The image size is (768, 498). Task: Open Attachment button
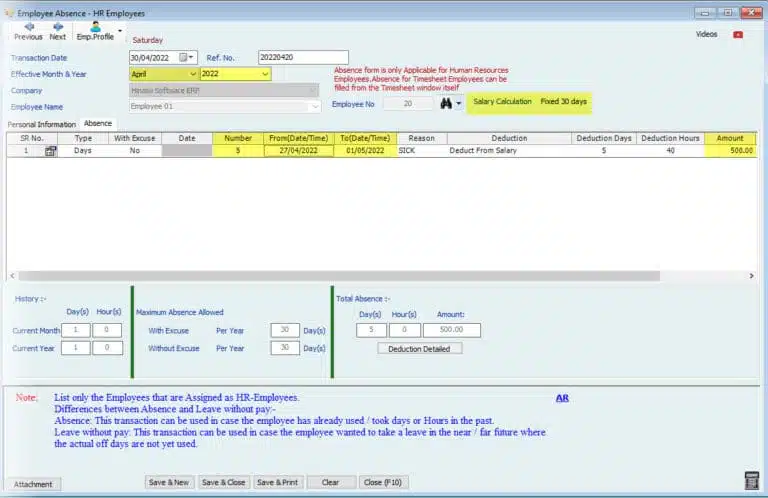(x=33, y=484)
